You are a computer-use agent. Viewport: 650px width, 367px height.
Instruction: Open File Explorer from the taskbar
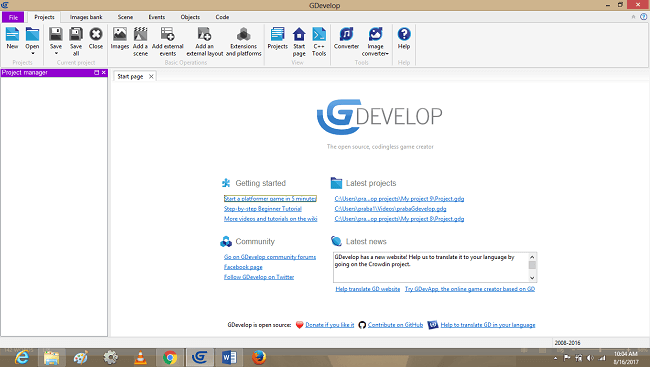click(51, 357)
